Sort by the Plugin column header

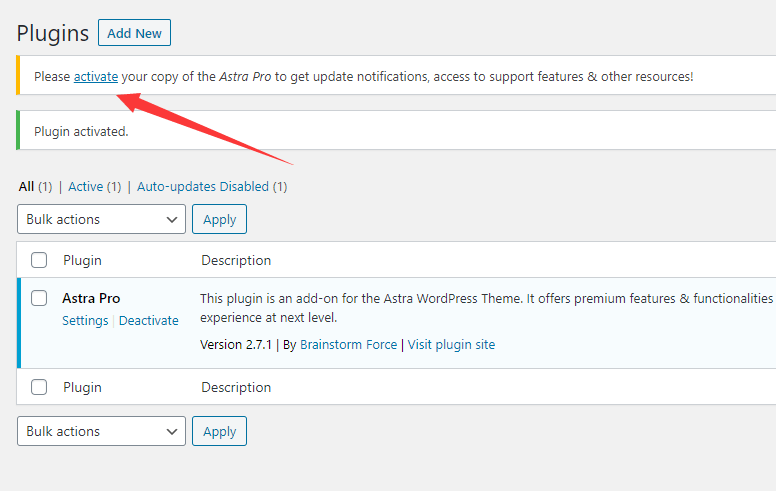[82, 260]
